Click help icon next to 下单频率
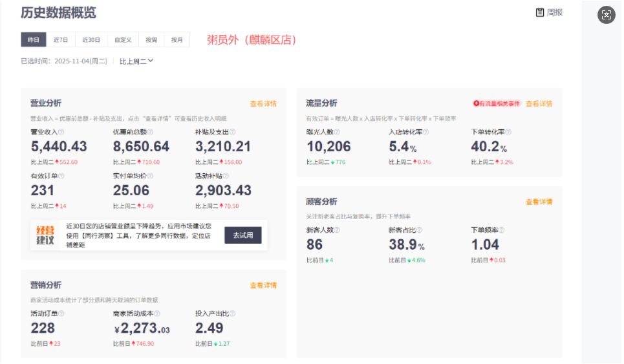624x364 pixels. [501, 230]
